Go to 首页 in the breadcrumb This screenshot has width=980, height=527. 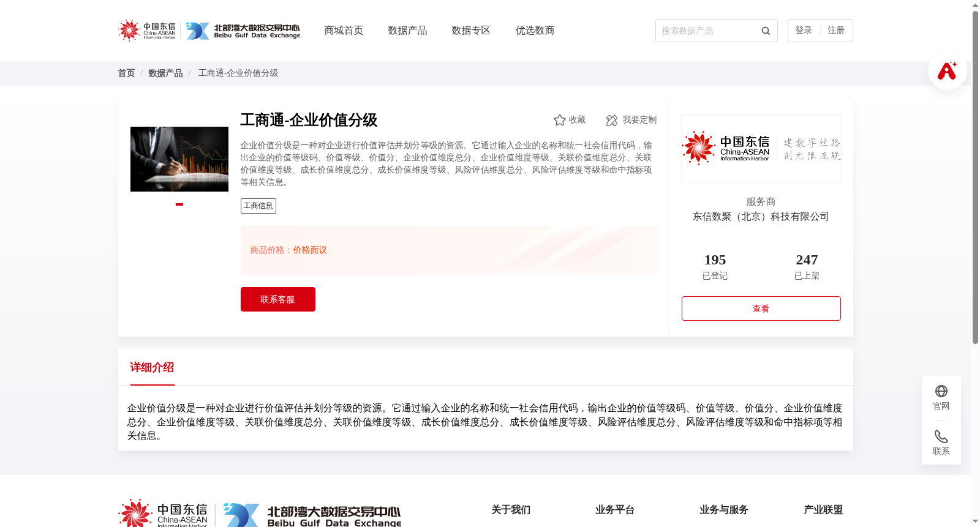click(126, 73)
